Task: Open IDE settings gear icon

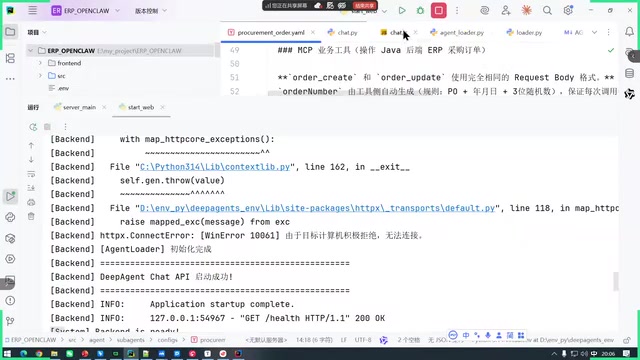Action: pos(568,11)
